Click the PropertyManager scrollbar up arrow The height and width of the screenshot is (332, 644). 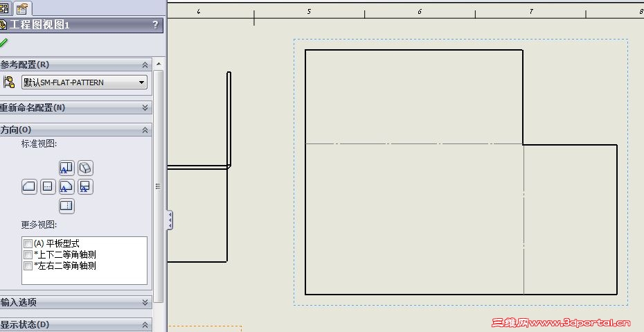tap(159, 64)
